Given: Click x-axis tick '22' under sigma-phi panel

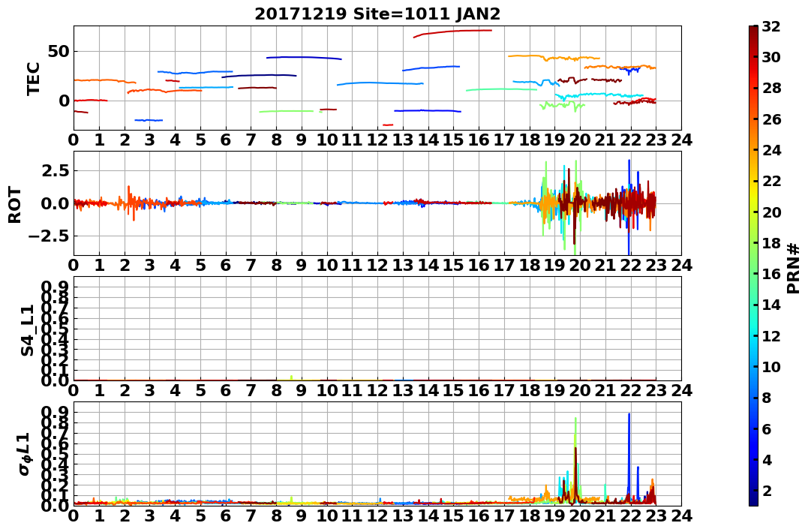Looking at the screenshot, I should point(631,515).
